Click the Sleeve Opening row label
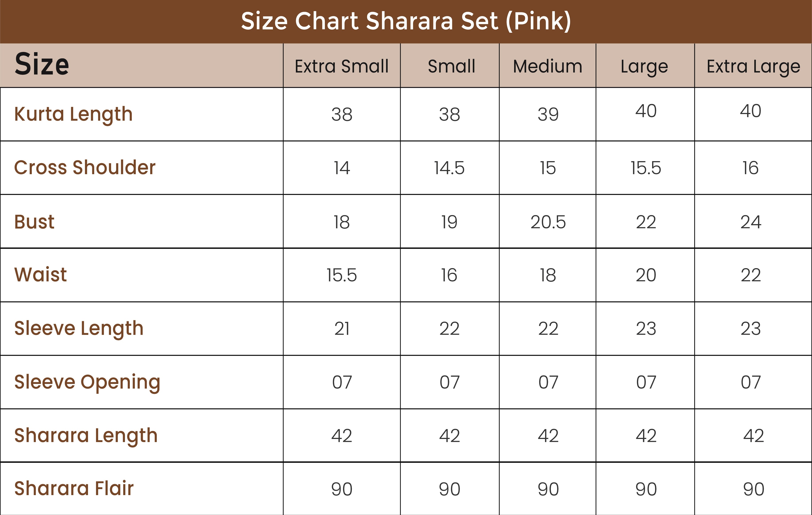 click(x=87, y=382)
